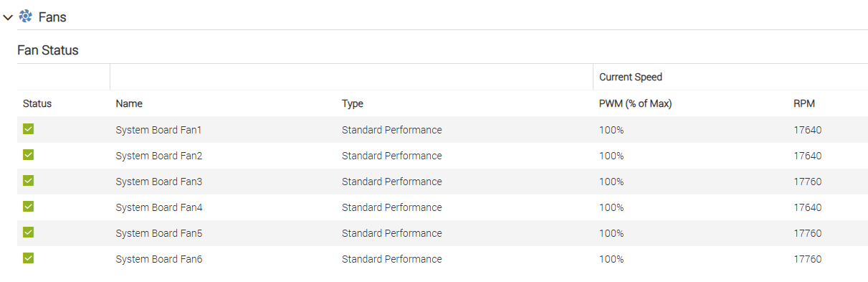The image size is (868, 282).
Task: Click the Fans section title
Action: [52, 16]
